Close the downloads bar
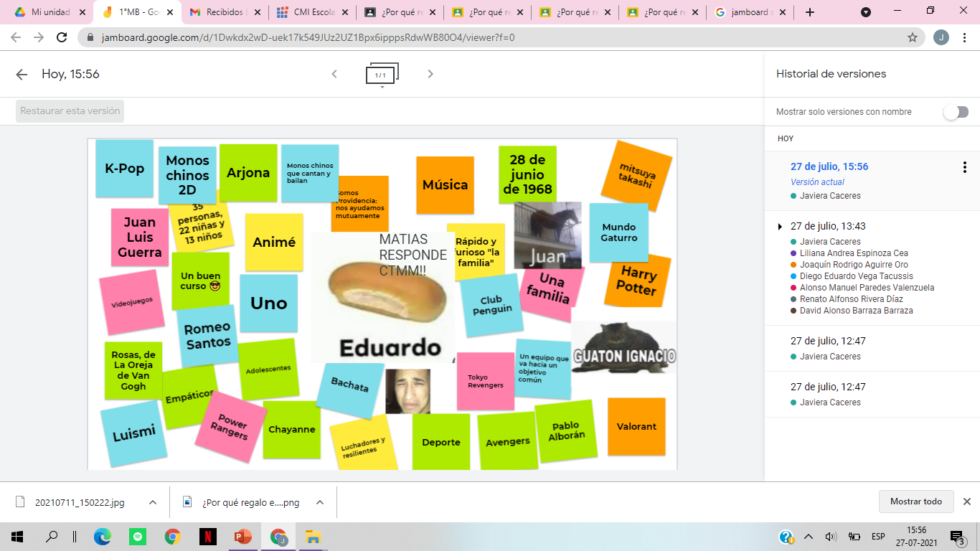 coord(966,501)
